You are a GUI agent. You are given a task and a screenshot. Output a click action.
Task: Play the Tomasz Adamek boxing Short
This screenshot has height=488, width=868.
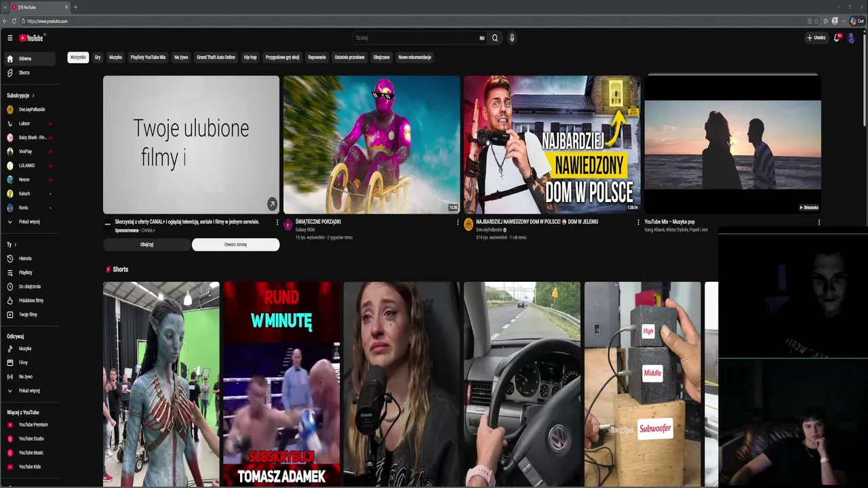pyautogui.click(x=281, y=384)
